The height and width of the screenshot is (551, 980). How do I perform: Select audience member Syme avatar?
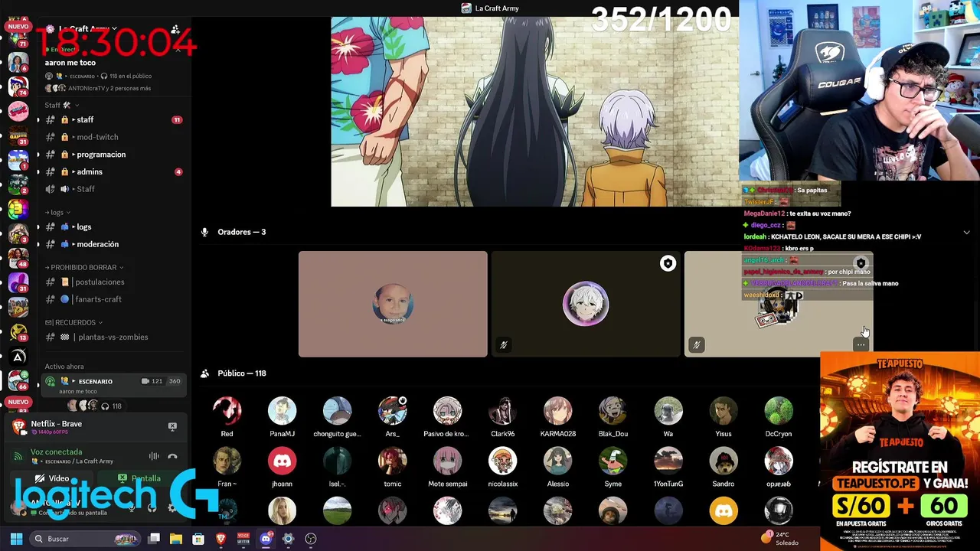(612, 461)
